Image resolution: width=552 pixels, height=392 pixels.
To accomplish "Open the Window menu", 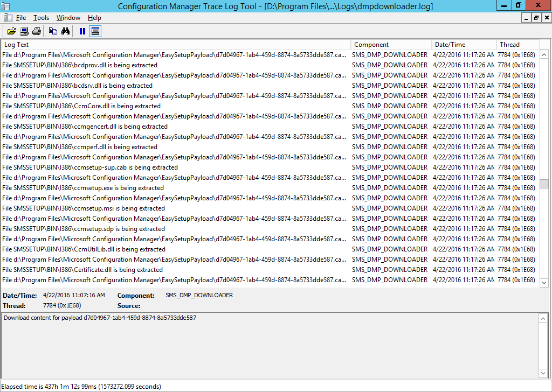I will coord(68,18).
